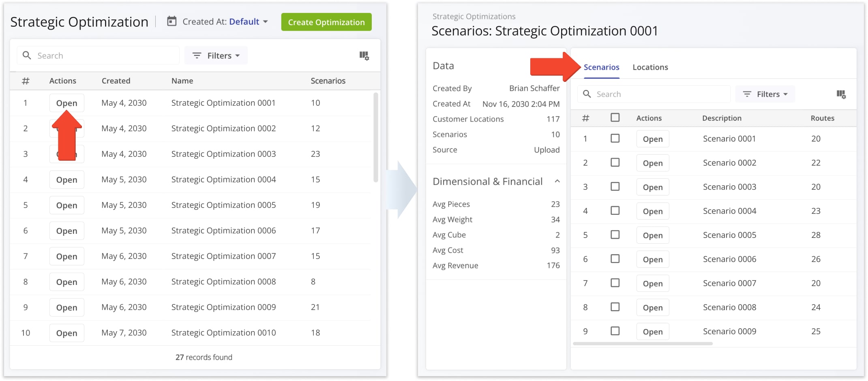Click the filter lines icon in Scenarios panel
The image size is (868, 381).
(747, 94)
